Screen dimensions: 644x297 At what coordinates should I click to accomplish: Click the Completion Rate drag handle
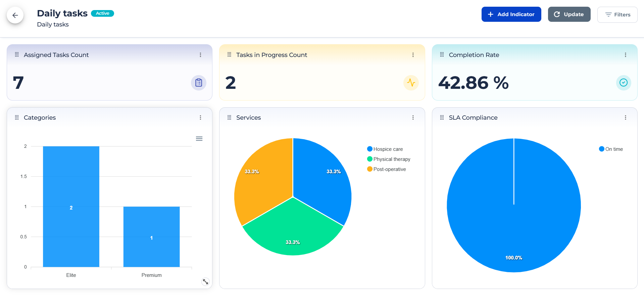pos(442,55)
